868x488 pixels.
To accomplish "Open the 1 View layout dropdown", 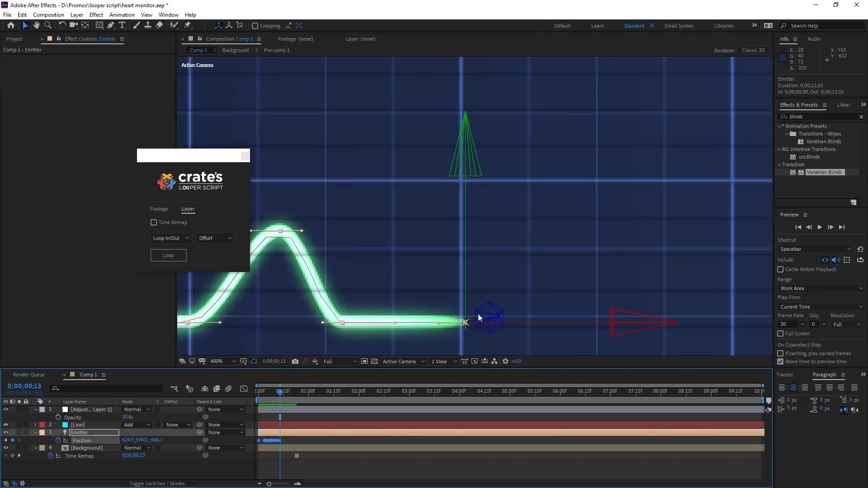I will point(444,361).
